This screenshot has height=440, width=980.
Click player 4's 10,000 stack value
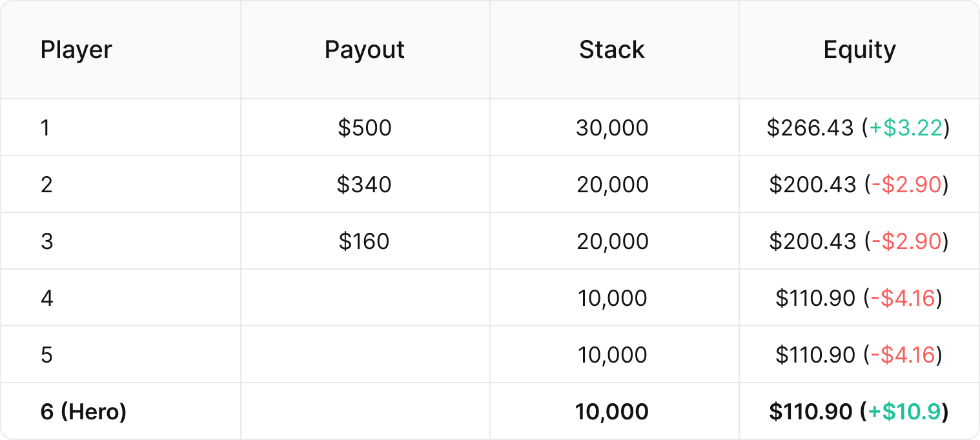(x=612, y=298)
